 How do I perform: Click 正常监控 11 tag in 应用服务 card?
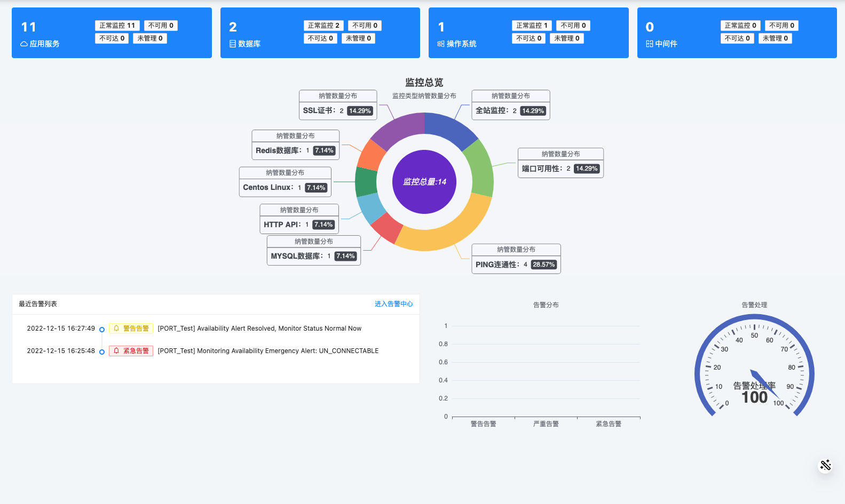point(117,26)
